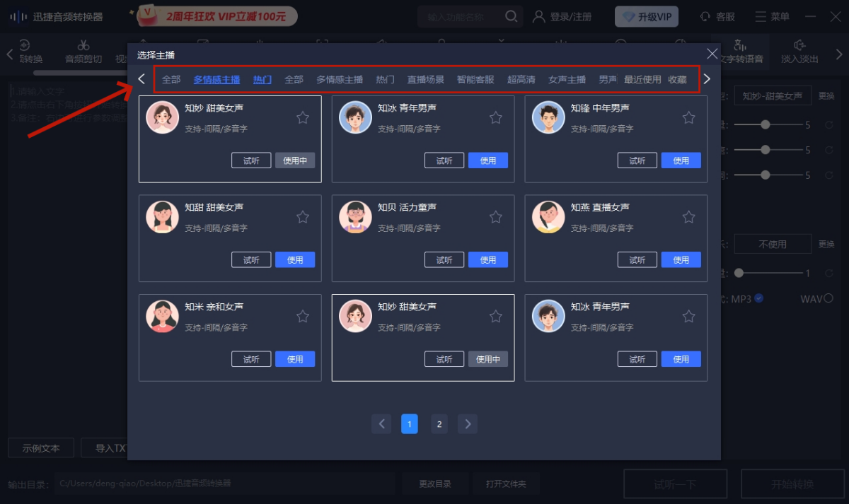Image resolution: width=849 pixels, height=504 pixels.
Task: Open the 男声 category tab
Action: 608,80
